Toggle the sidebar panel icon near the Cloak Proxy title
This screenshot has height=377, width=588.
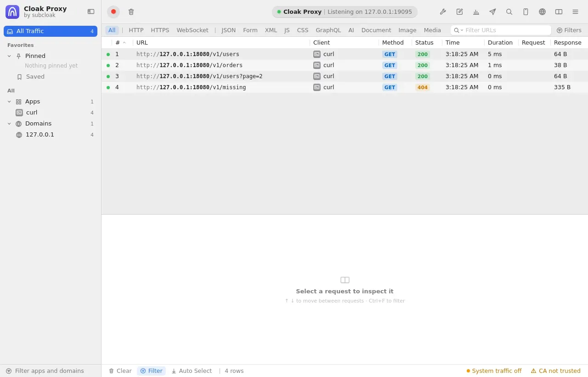(x=91, y=11)
